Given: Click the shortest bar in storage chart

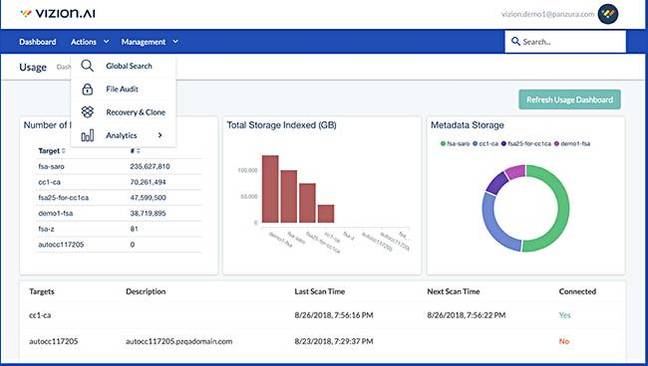Looking at the screenshot, I should [326, 214].
